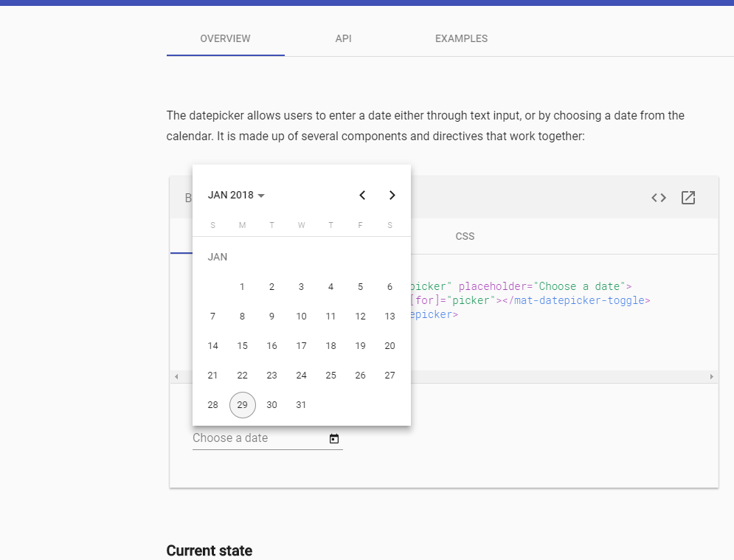The image size is (734, 560).
Task: Click the left scroll arrow icon
Action: click(x=176, y=376)
